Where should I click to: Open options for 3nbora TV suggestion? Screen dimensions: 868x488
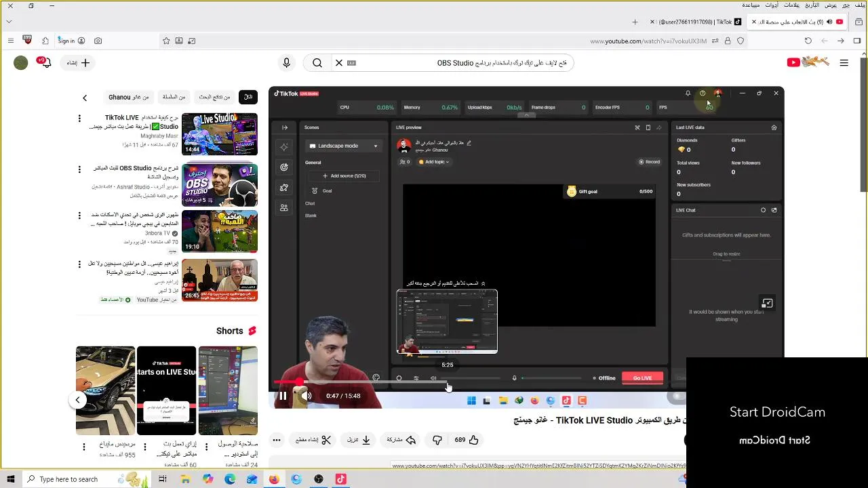coord(79,216)
